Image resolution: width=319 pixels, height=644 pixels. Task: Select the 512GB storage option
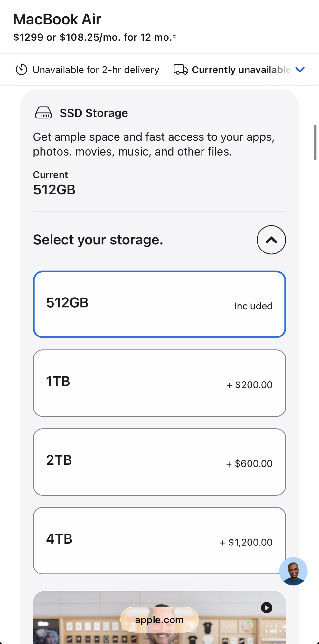coord(159,304)
